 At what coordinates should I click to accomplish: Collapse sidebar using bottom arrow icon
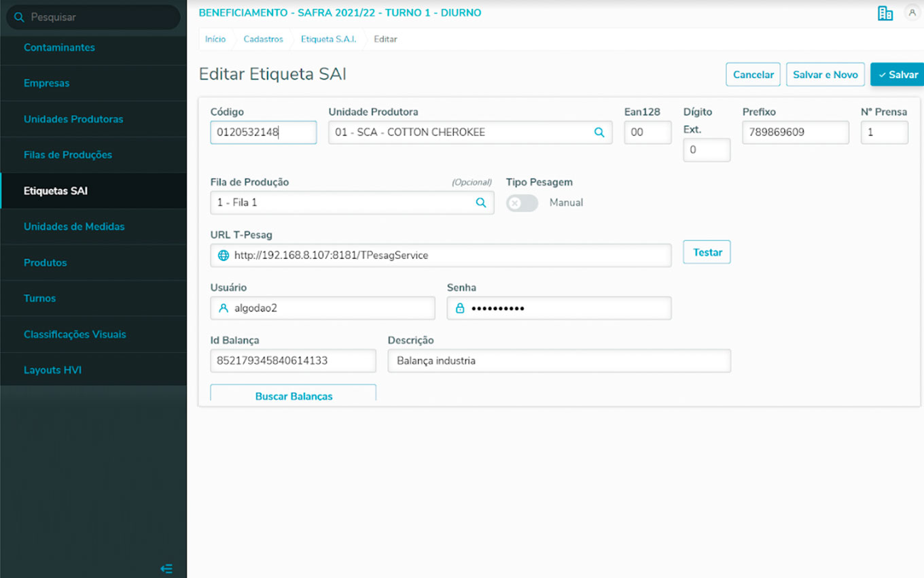[x=166, y=568]
